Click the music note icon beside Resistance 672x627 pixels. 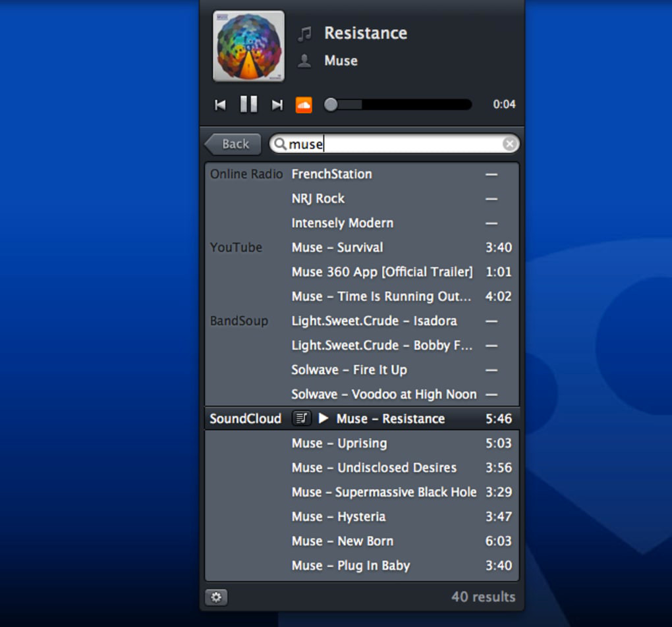pyautogui.click(x=305, y=34)
